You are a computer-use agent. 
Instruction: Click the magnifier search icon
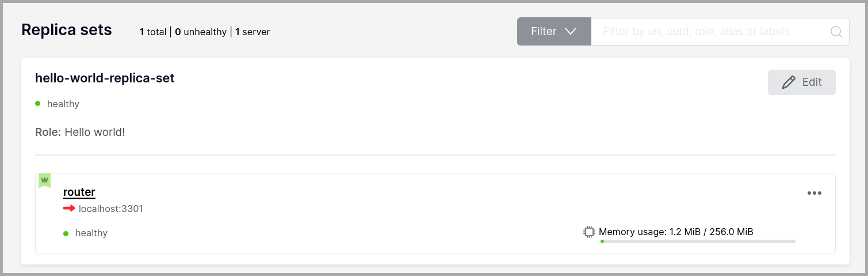pyautogui.click(x=836, y=32)
